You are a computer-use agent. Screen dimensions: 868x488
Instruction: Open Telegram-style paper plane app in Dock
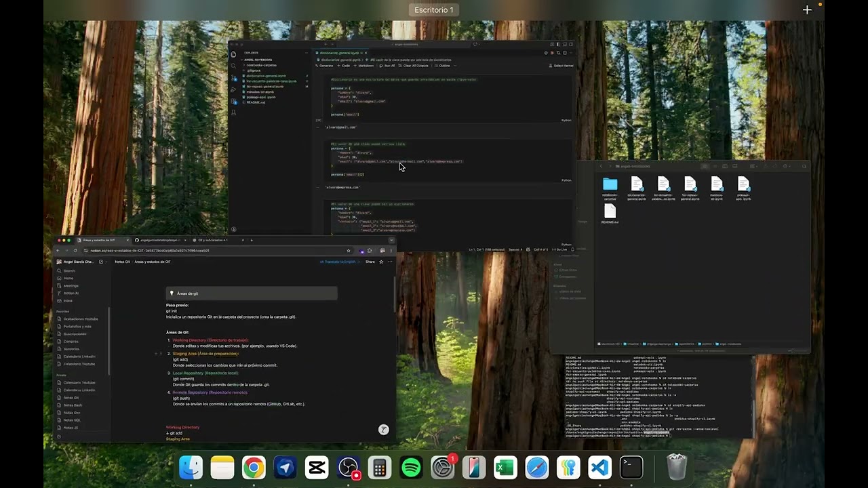coord(285,468)
